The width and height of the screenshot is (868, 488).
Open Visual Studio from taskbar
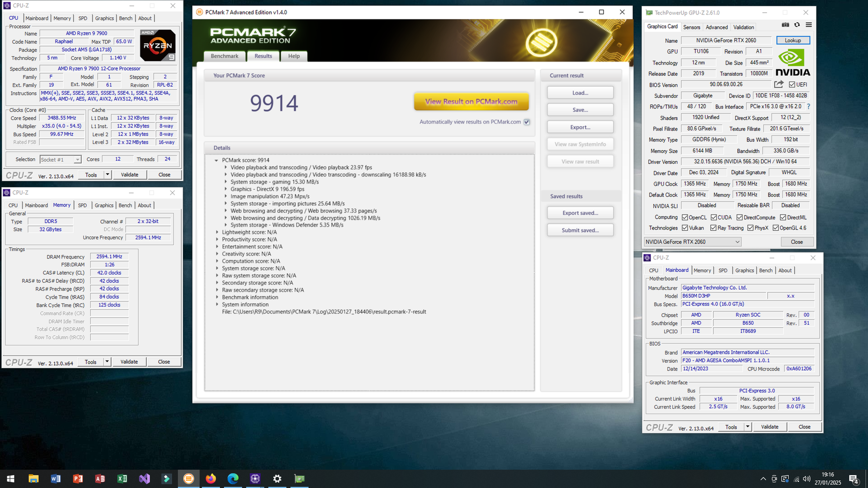click(144, 479)
